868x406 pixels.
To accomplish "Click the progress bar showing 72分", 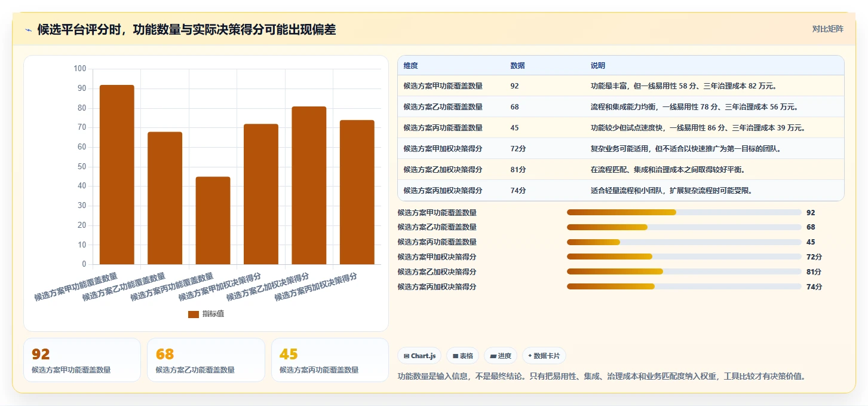I will 684,257.
